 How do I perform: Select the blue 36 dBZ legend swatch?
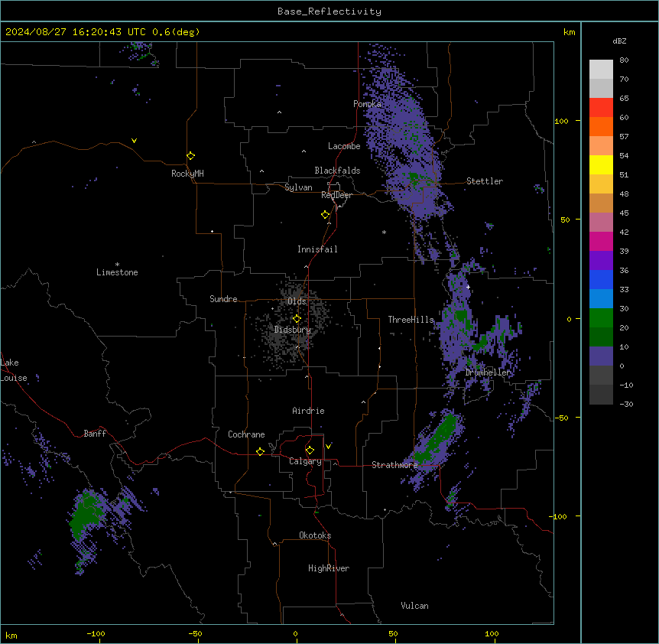(601, 279)
